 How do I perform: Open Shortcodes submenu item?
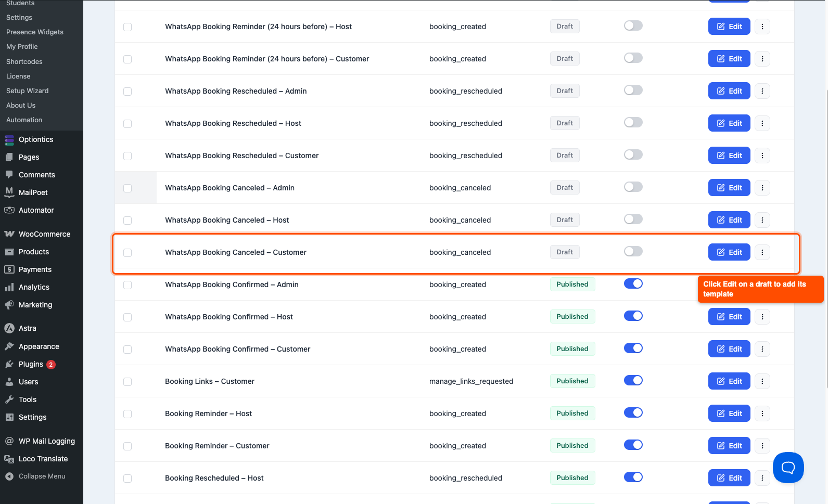24,62
